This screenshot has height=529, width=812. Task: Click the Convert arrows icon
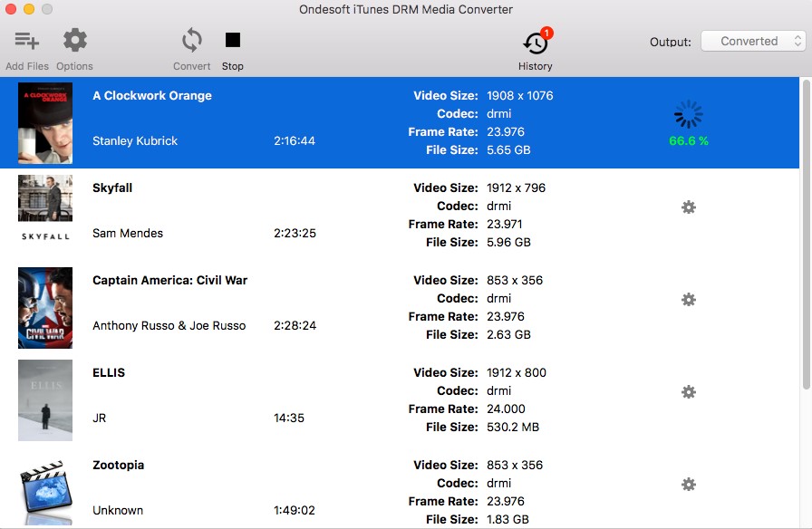click(191, 41)
